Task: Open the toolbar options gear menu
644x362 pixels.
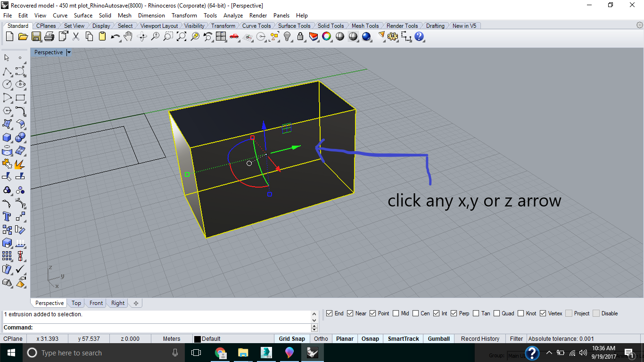Action: point(639,25)
